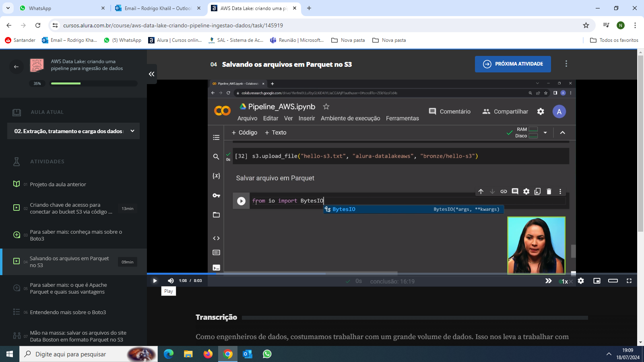Open Santander bookmark

(20, 40)
